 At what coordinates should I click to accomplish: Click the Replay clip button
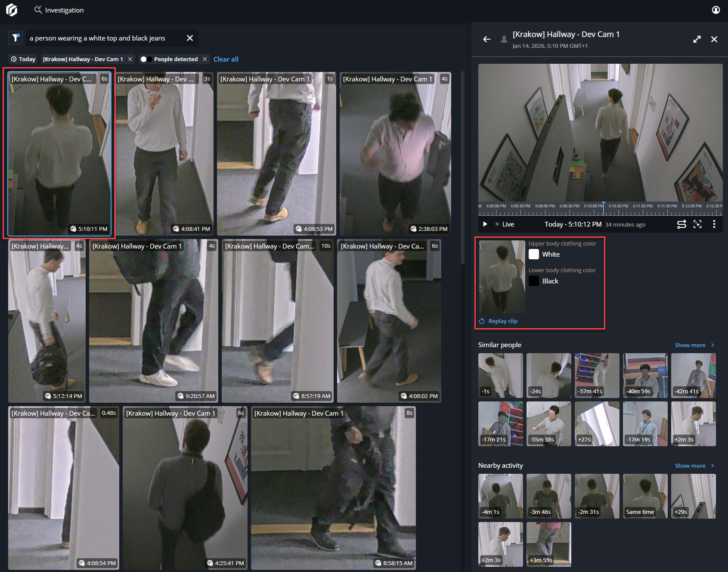click(x=498, y=321)
